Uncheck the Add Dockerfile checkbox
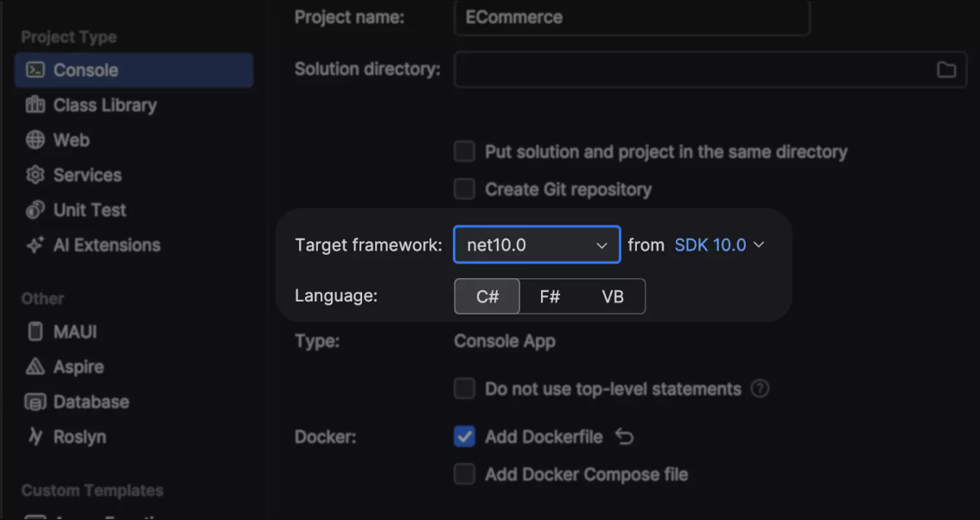 (465, 437)
